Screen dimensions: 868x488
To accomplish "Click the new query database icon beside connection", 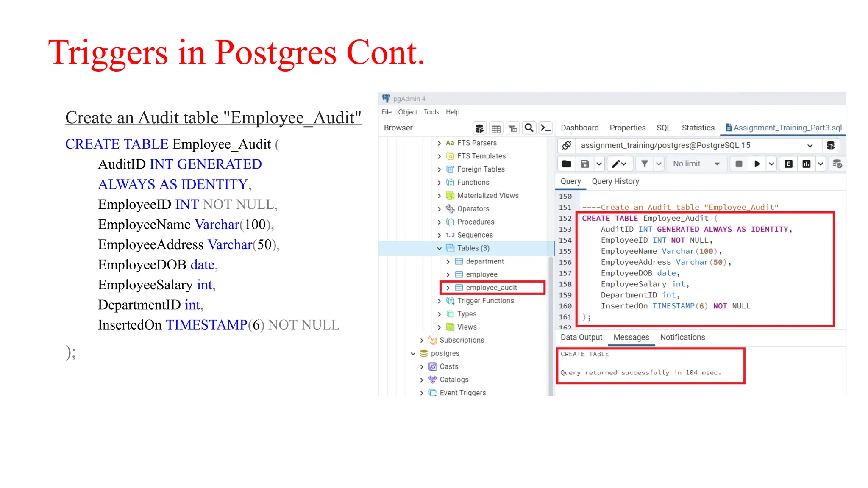I will pyautogui.click(x=831, y=145).
